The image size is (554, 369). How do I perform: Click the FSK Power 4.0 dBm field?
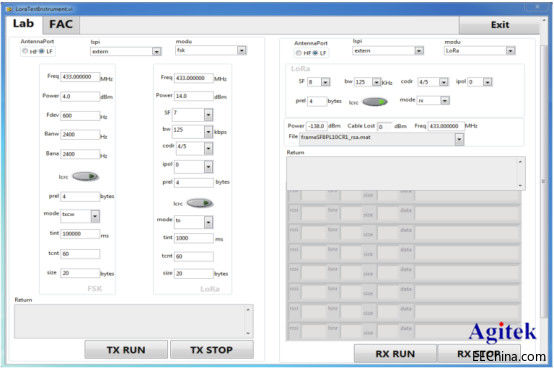click(x=80, y=96)
